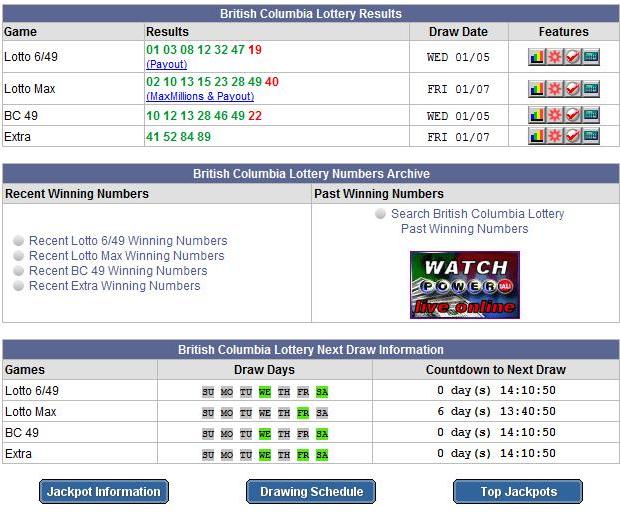Click the Jackpot Information button

coord(104,492)
